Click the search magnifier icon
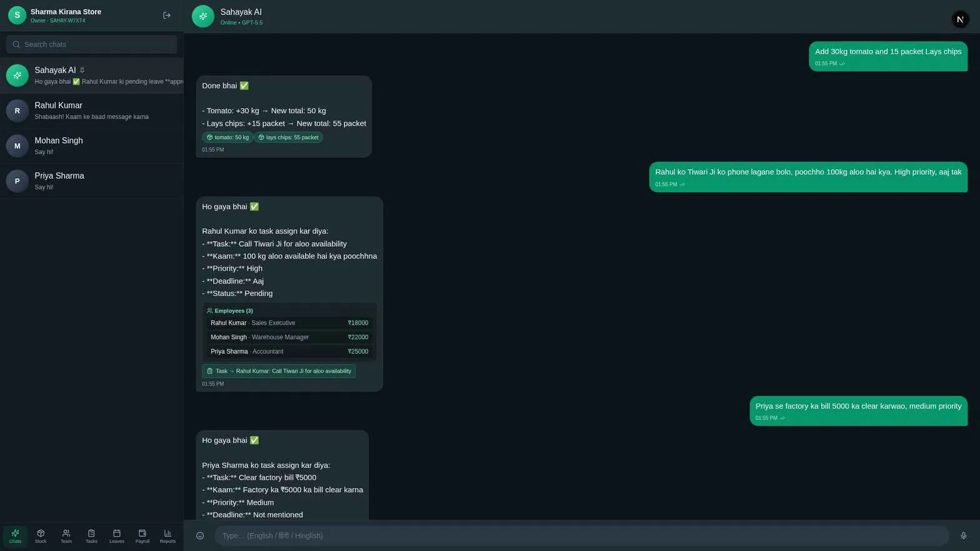The width and height of the screenshot is (980, 551). 16,44
